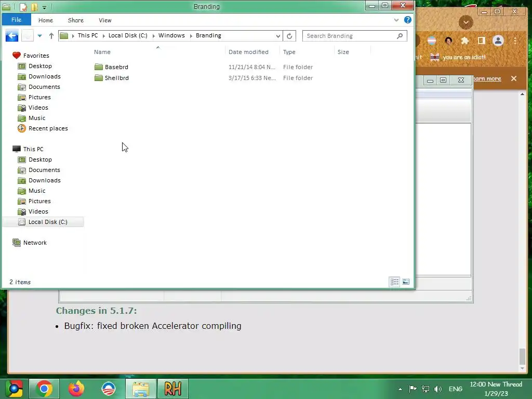The height and width of the screenshot is (399, 532).
Task: Switch to details view layout
Action: [395, 282]
